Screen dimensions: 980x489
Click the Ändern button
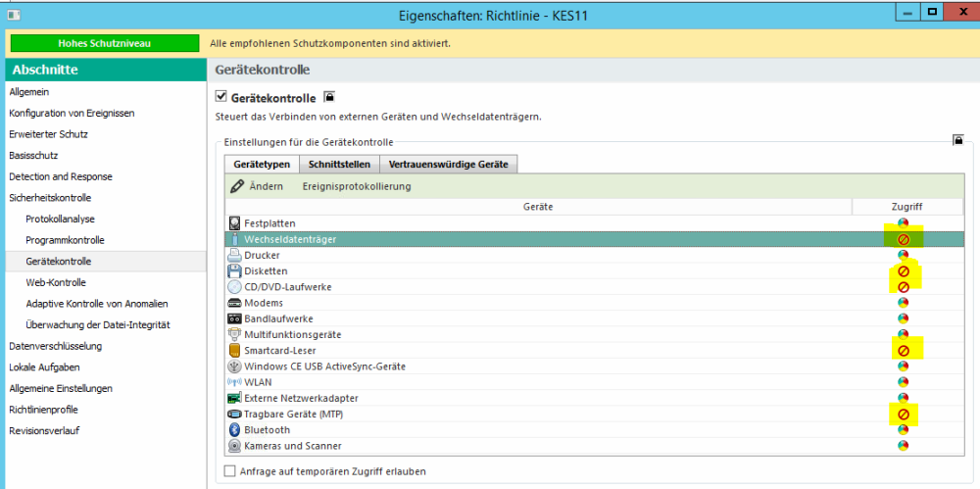[x=257, y=186]
